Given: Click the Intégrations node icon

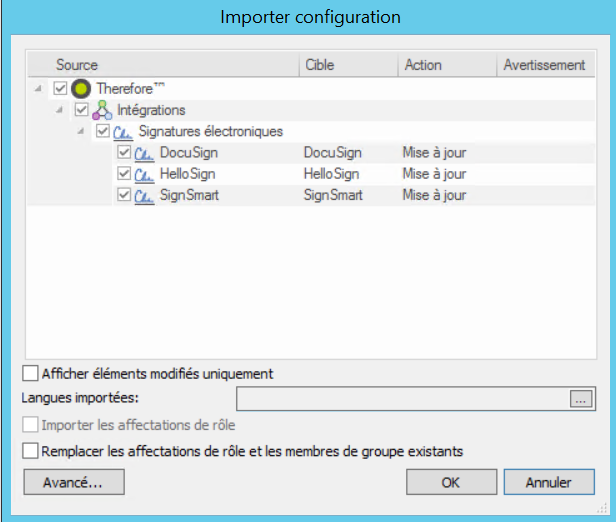Looking at the screenshot, I should [x=102, y=110].
